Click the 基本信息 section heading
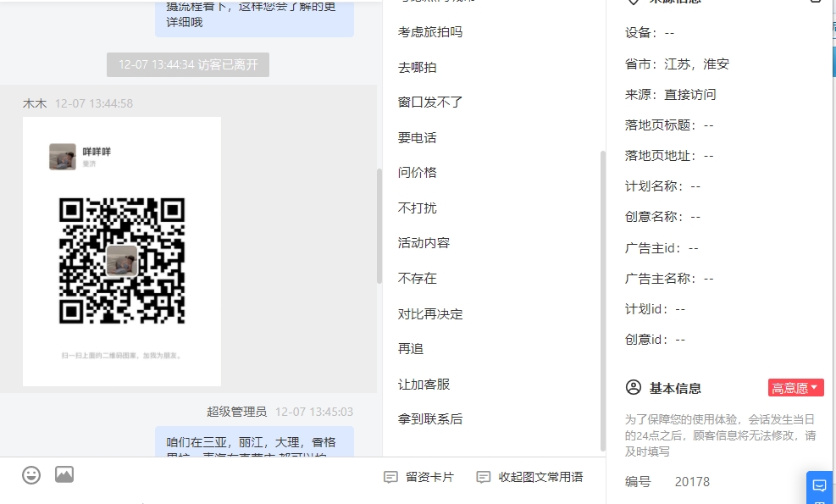This screenshot has width=836, height=504. pos(675,388)
